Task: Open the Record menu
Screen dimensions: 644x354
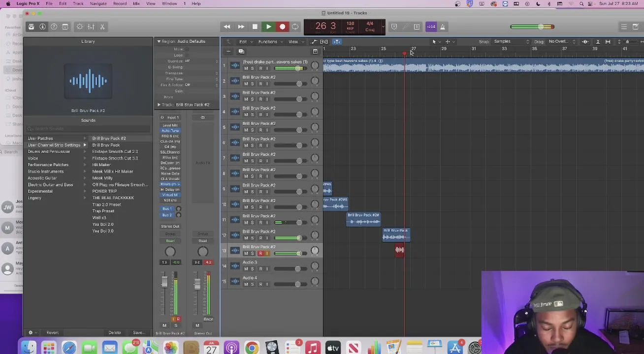Action: (120, 3)
